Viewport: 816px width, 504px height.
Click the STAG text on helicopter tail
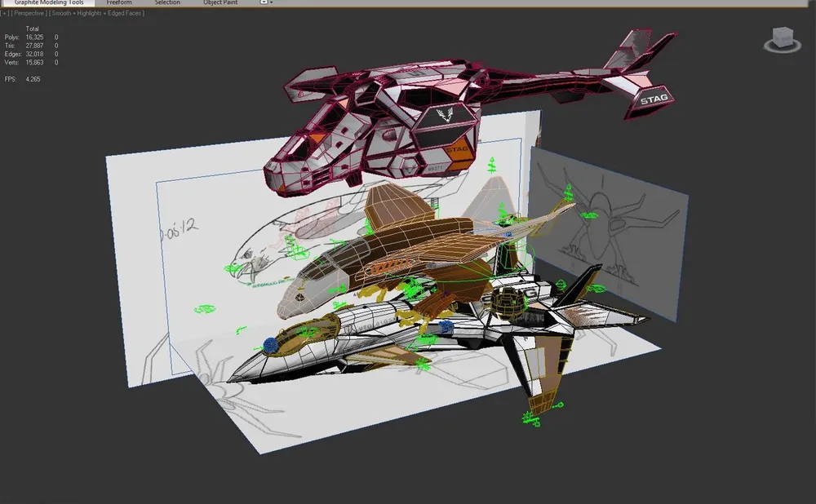pos(653,99)
